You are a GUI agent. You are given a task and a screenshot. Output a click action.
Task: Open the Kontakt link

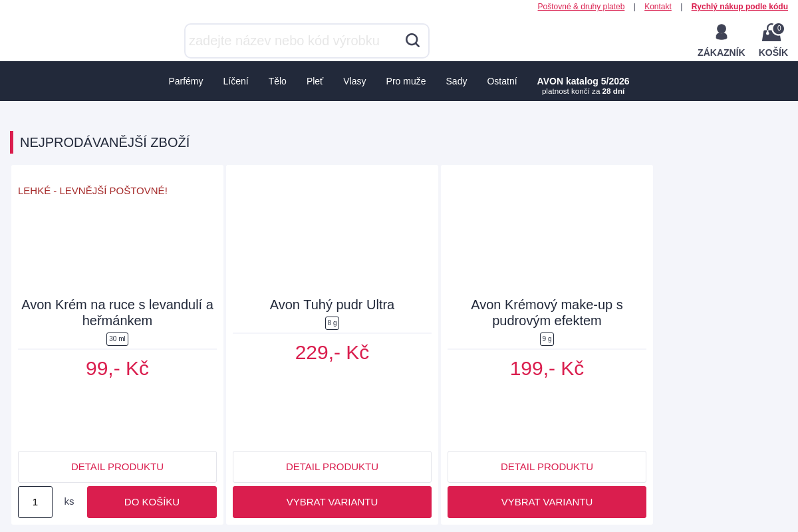[658, 7]
